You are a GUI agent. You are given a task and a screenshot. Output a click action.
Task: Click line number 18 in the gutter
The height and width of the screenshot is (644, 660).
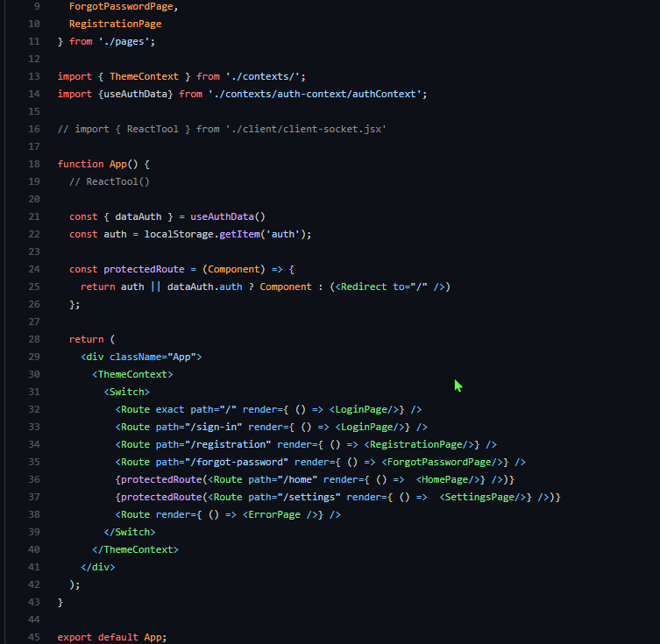pos(34,164)
